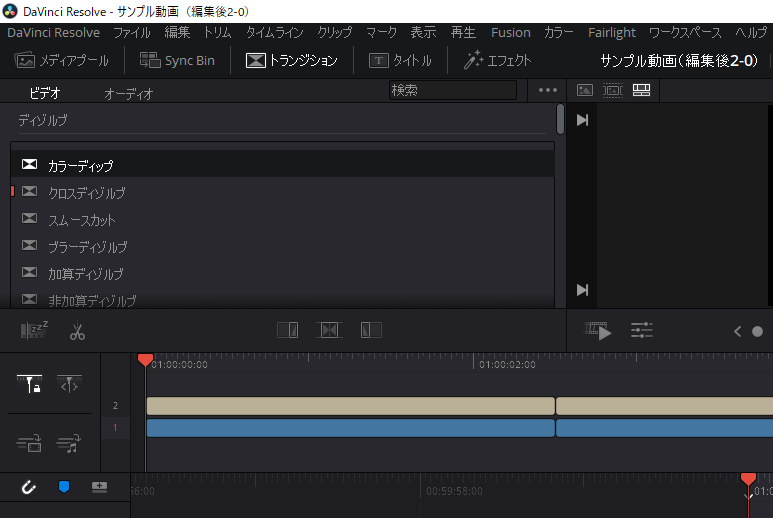This screenshot has width=773, height=518.
Task: Click the upper skip-to-end arrow in viewer
Action: point(582,120)
